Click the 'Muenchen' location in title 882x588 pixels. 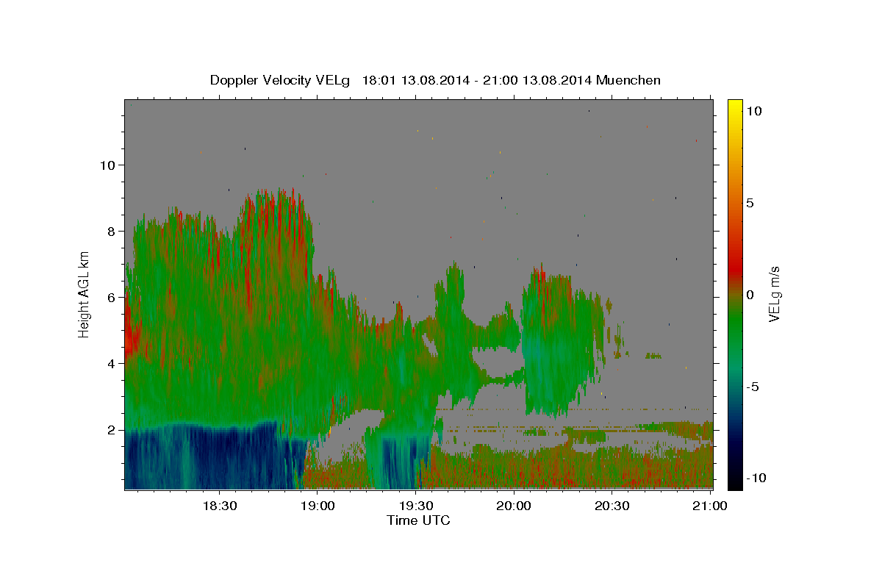(628, 80)
